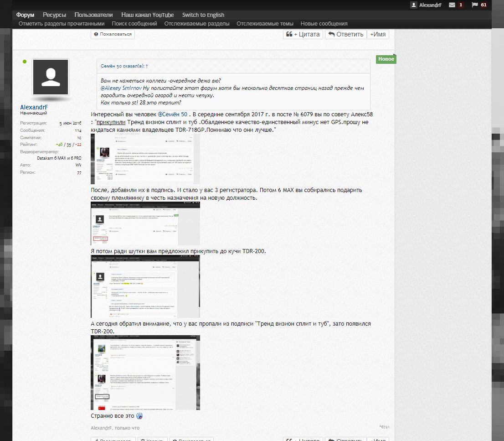Screen dimensions: 504x441
Task: Open the post permalink #6721
Action: point(384,427)
